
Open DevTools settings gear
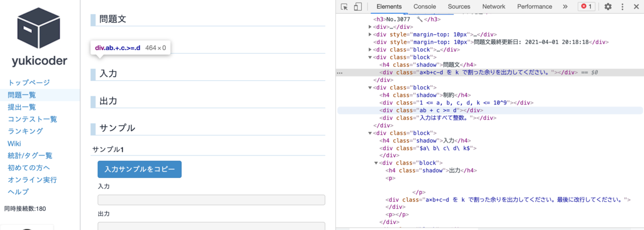(x=608, y=6)
